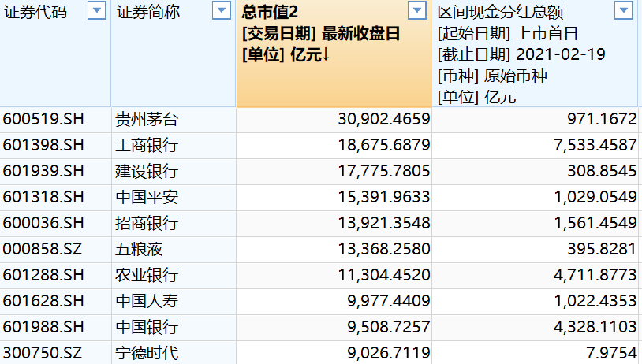Select market value 9,508.7257

pyautogui.click(x=334, y=327)
